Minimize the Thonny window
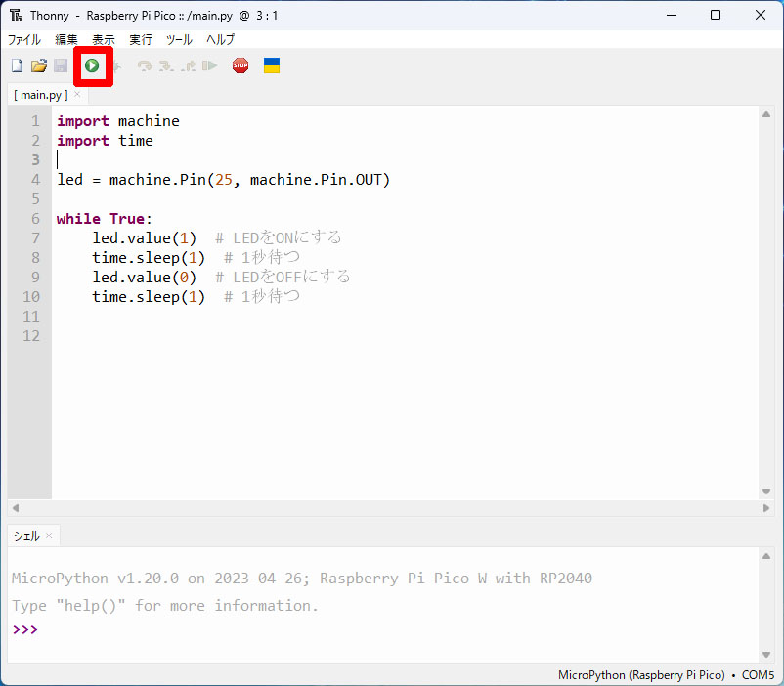The image size is (784, 686). [x=672, y=15]
